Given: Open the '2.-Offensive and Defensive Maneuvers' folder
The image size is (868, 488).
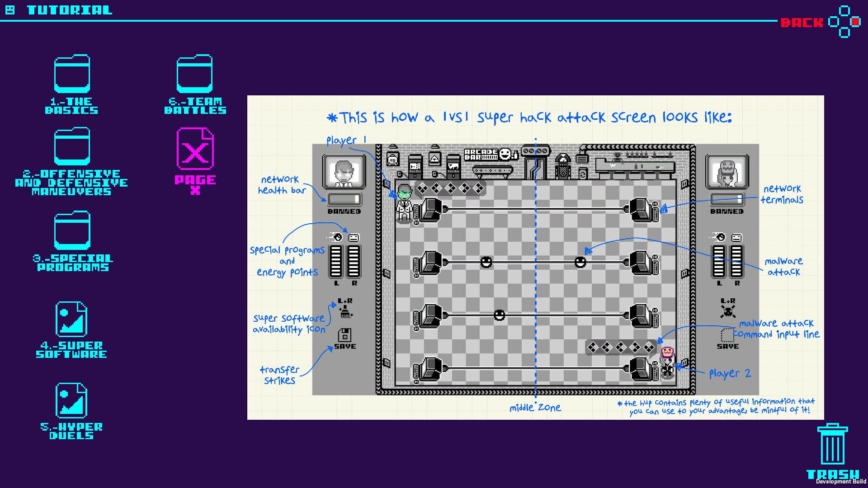Looking at the screenshot, I should [x=72, y=147].
